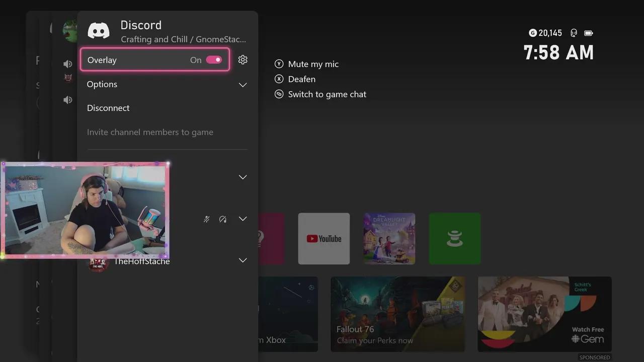Viewport: 644px width, 362px height.
Task: Toggle the Overlay switch off
Action: click(214, 60)
